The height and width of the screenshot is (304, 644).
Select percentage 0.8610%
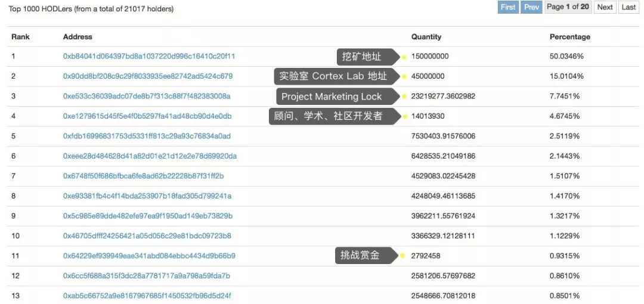[x=565, y=275]
